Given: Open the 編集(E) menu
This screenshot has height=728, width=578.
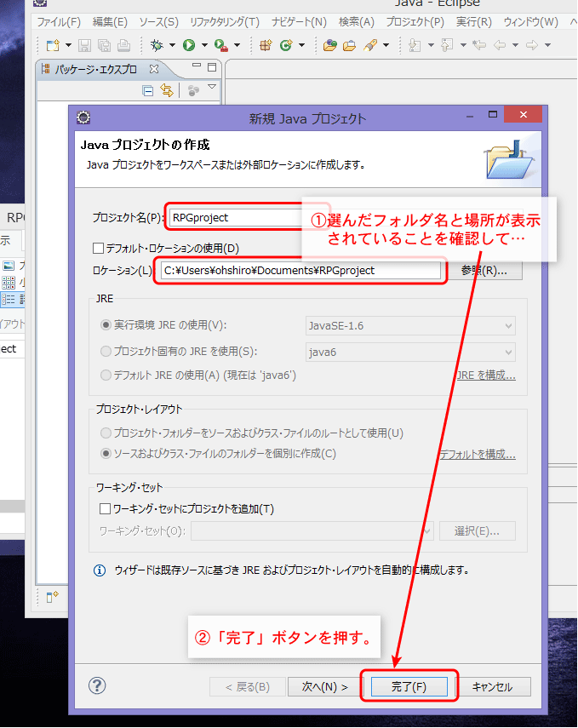Looking at the screenshot, I should (110, 22).
